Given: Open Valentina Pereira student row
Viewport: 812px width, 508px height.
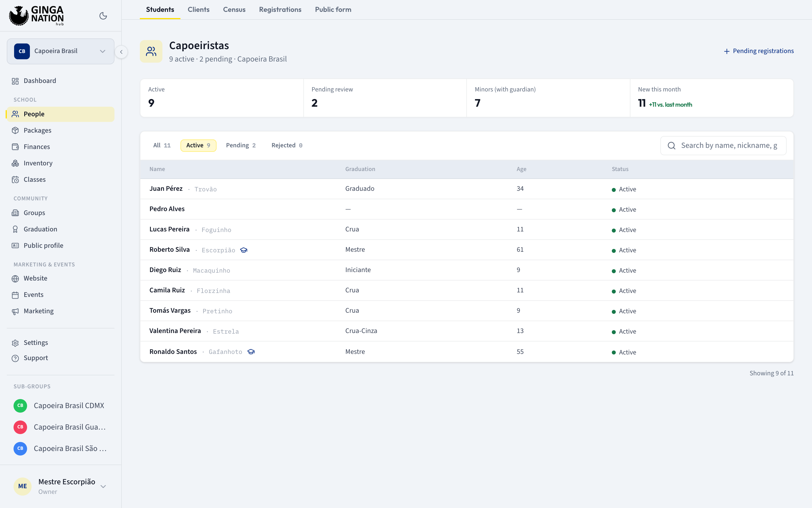Looking at the screenshot, I should [467, 331].
